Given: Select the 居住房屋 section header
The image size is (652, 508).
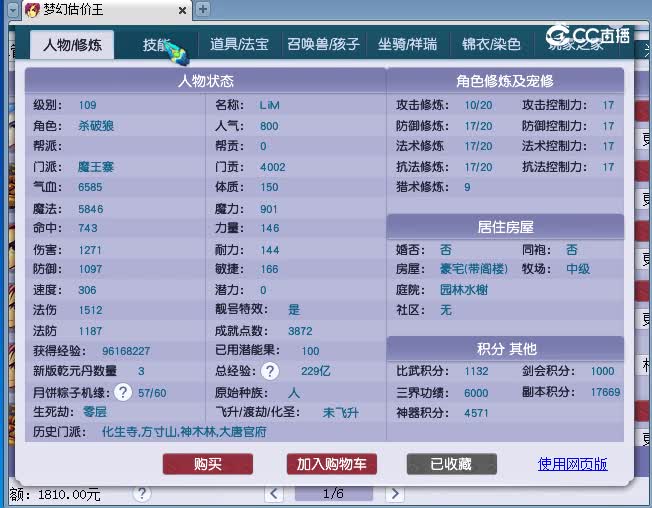Looking at the screenshot, I should (505, 227).
